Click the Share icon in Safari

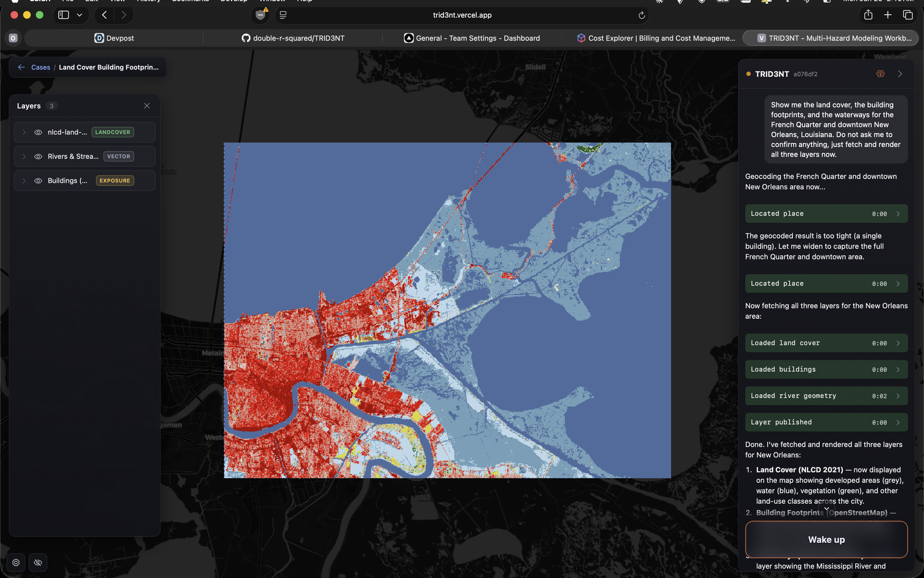pos(868,15)
